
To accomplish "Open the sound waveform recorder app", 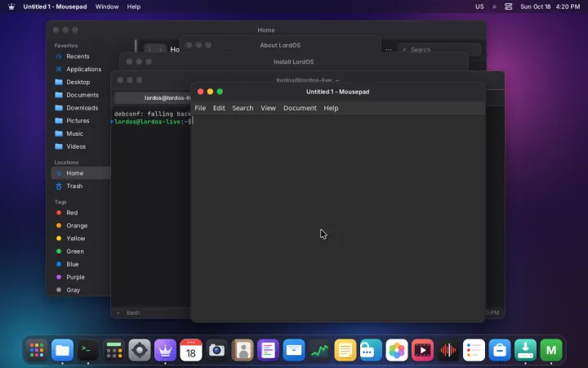I will point(448,350).
